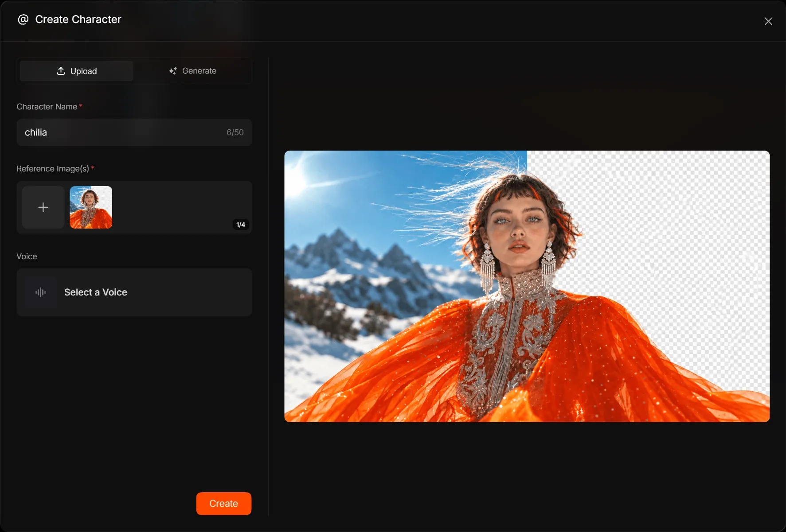Screen dimensions: 786x532
Task: Switch to the Generate tab
Action: 192,71
